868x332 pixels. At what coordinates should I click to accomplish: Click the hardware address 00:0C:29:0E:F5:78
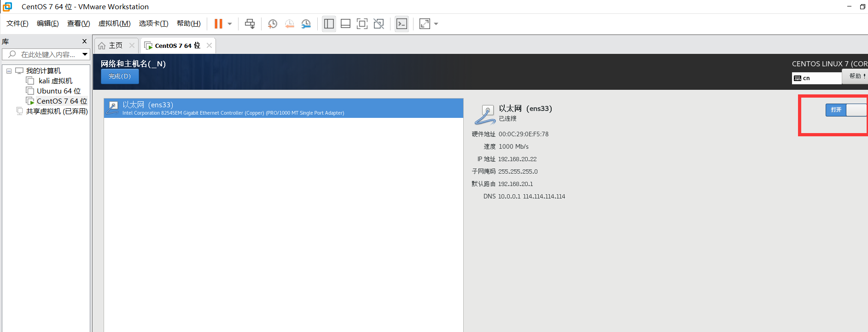(x=524, y=134)
